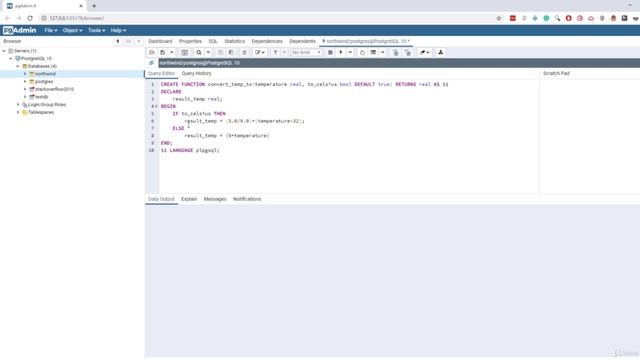The image size is (640, 360).
Task: Expand the Tablespaces node
Action: [18, 112]
